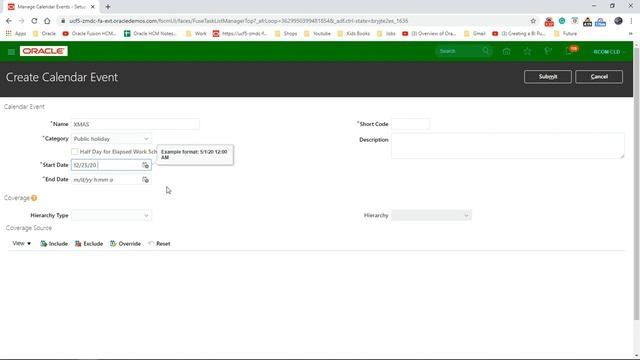Open End Date calendar picker icon

point(145,180)
